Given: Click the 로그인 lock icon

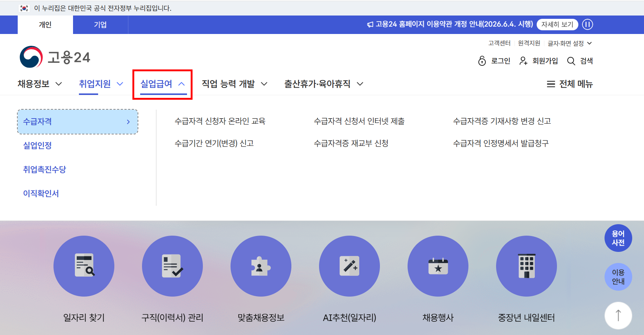Looking at the screenshot, I should tap(482, 61).
